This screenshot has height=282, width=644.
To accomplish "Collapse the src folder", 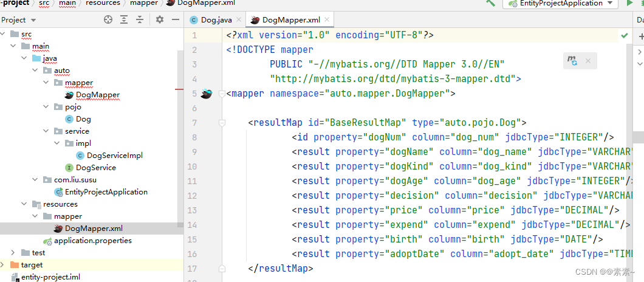I will click(x=3, y=33).
